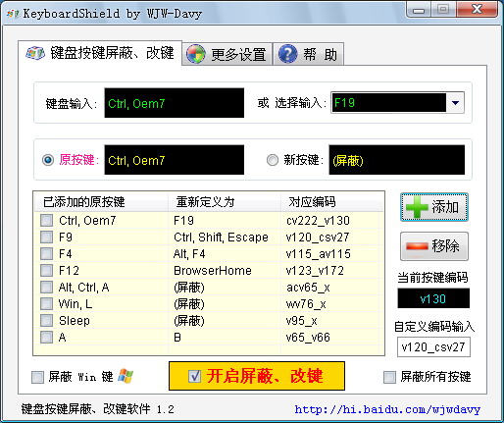Open the 更多设置 tab
Viewport: 504px width, 423px height.
click(227, 54)
